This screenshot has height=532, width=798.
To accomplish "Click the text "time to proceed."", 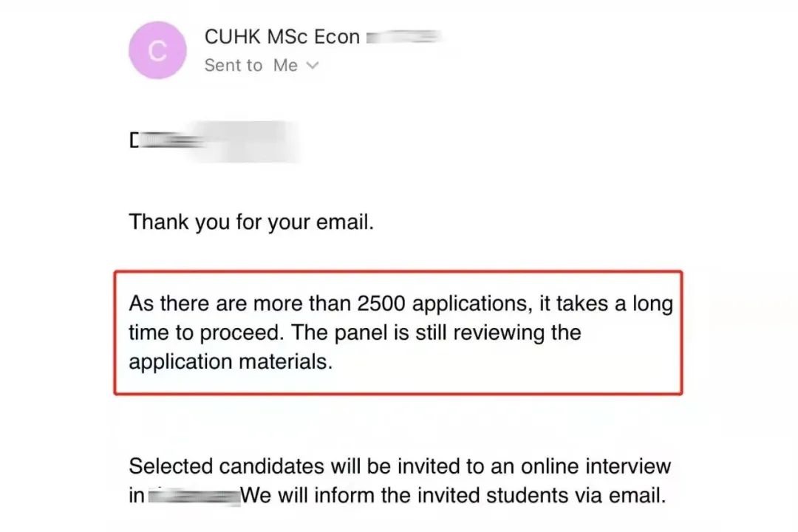I will point(206,333).
